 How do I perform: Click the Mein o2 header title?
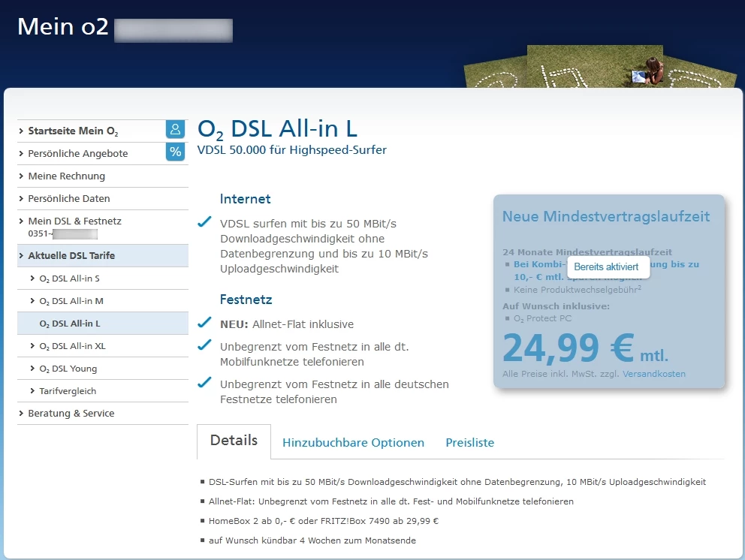(x=63, y=26)
